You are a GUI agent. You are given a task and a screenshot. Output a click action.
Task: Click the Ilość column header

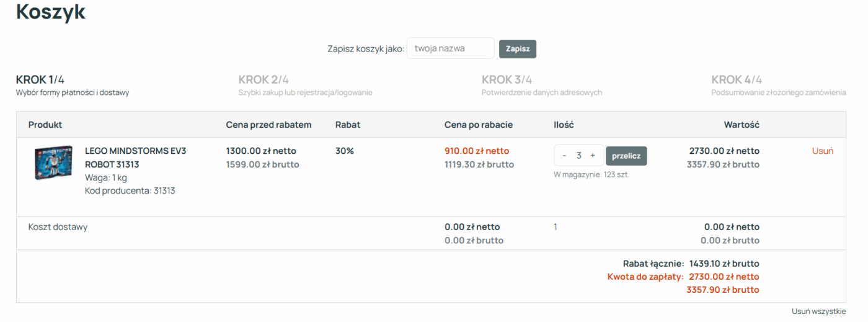564,125
